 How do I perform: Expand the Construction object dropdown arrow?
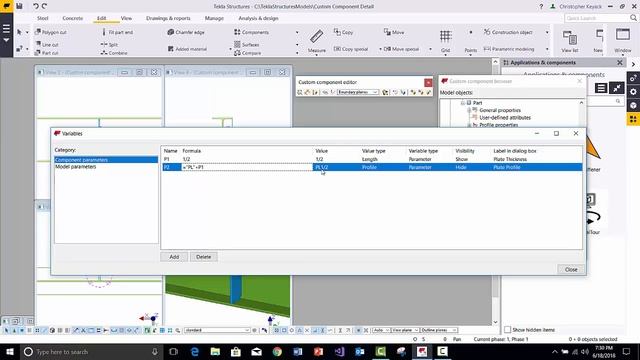(547, 32)
